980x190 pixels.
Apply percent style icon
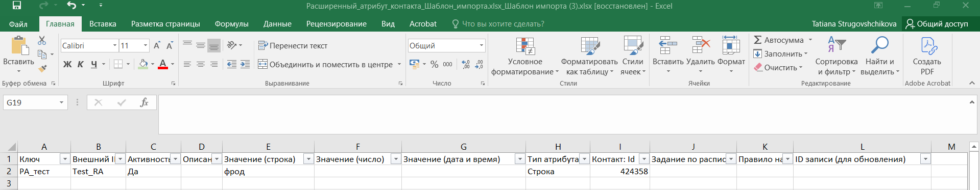tap(434, 64)
